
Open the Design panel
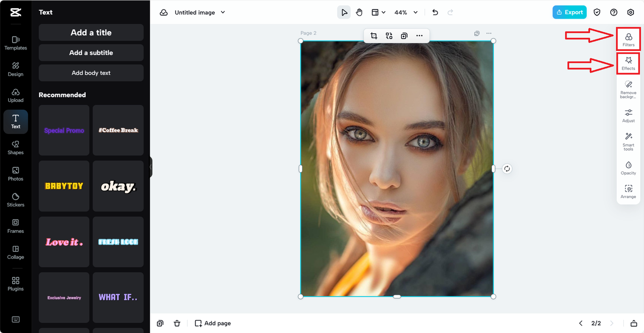pyautogui.click(x=16, y=69)
